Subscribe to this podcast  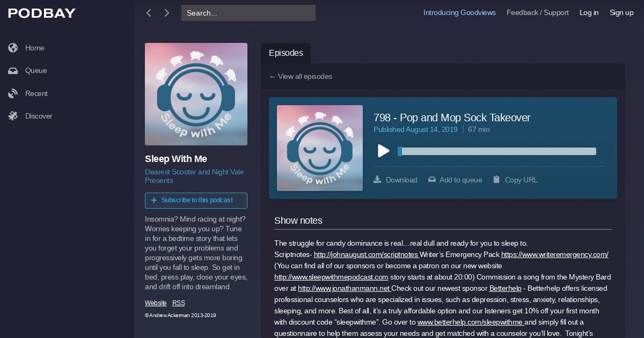(x=196, y=200)
